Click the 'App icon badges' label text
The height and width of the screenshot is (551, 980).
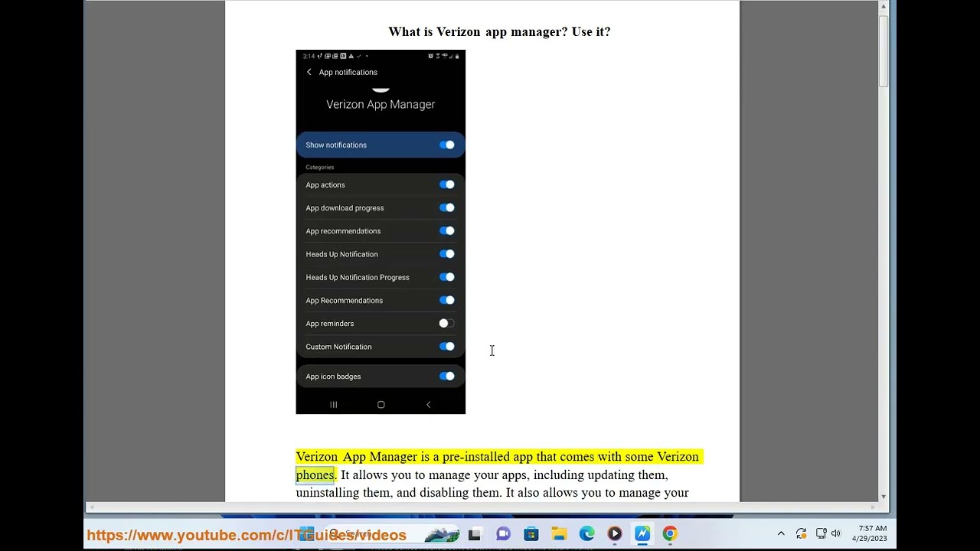[x=333, y=377]
